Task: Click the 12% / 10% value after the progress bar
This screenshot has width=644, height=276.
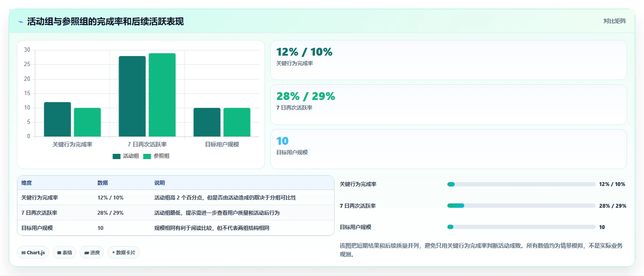Action: pyautogui.click(x=612, y=184)
